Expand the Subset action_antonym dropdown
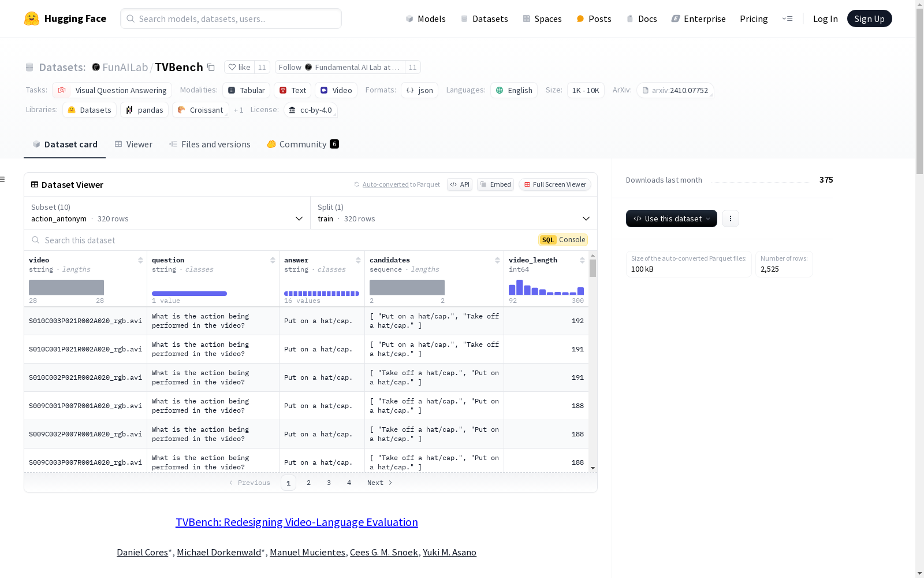The width and height of the screenshot is (924, 578). (167, 213)
